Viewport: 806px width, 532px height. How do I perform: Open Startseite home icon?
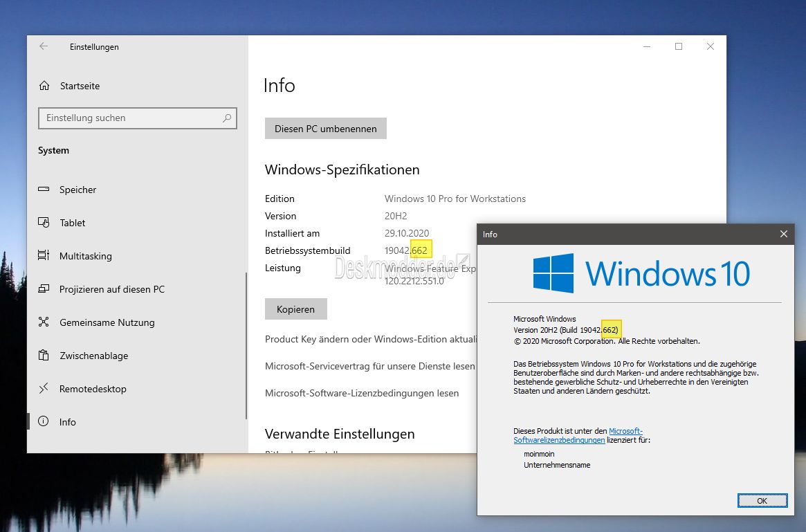tap(44, 86)
